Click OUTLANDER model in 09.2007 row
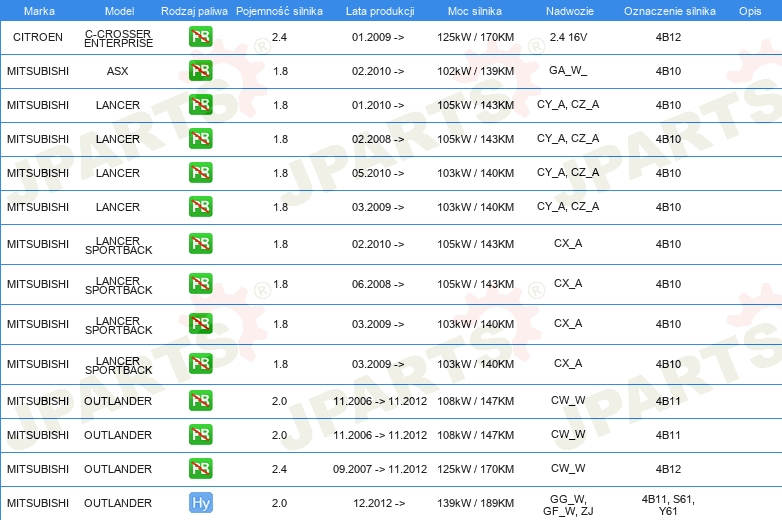Screen dimensions: 782x520 118,469
